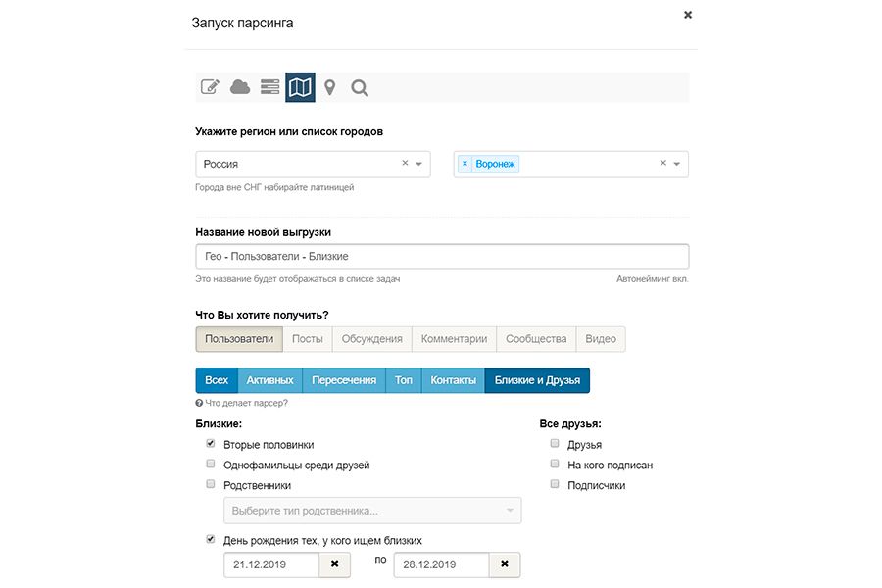Toggle the Вторые половинки checkbox
This screenshot has height=588, width=882.
click(211, 443)
